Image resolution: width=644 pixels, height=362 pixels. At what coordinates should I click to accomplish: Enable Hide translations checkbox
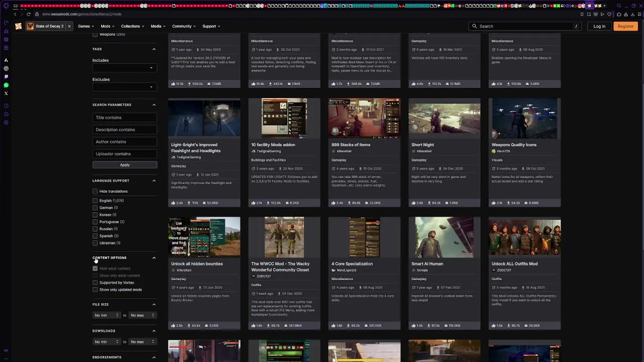[x=95, y=191]
